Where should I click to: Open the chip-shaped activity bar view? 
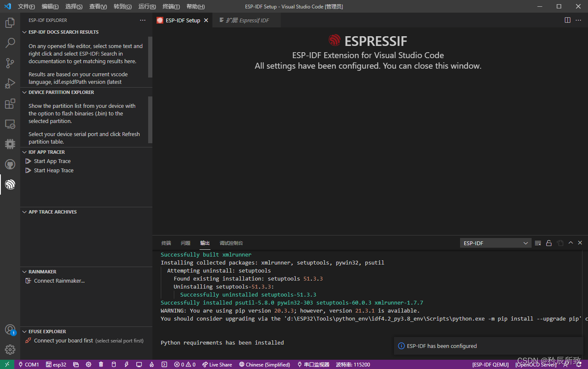[10, 144]
